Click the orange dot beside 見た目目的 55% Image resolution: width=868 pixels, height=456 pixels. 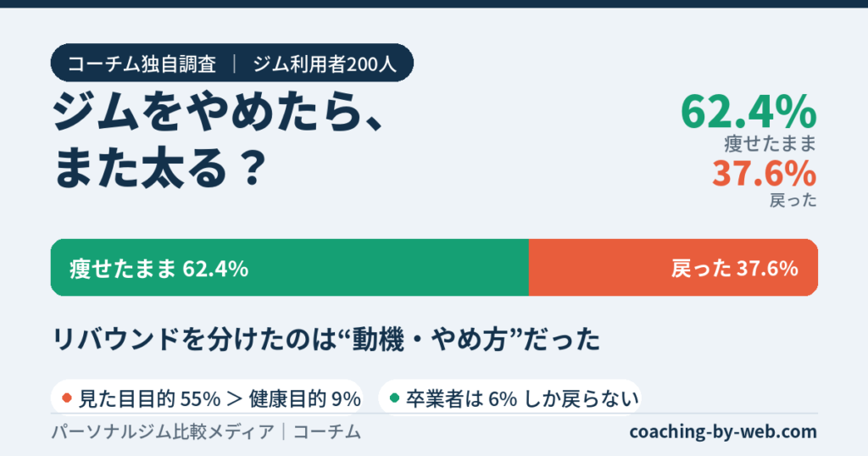point(67,398)
